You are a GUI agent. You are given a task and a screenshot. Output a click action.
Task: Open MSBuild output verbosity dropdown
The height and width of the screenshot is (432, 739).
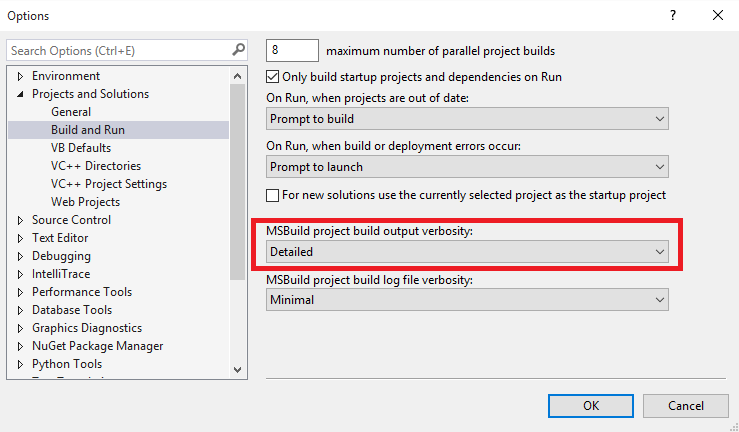tap(467, 252)
